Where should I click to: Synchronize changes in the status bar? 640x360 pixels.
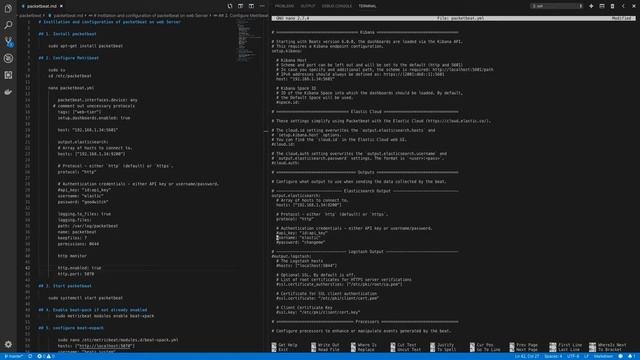tap(30, 356)
